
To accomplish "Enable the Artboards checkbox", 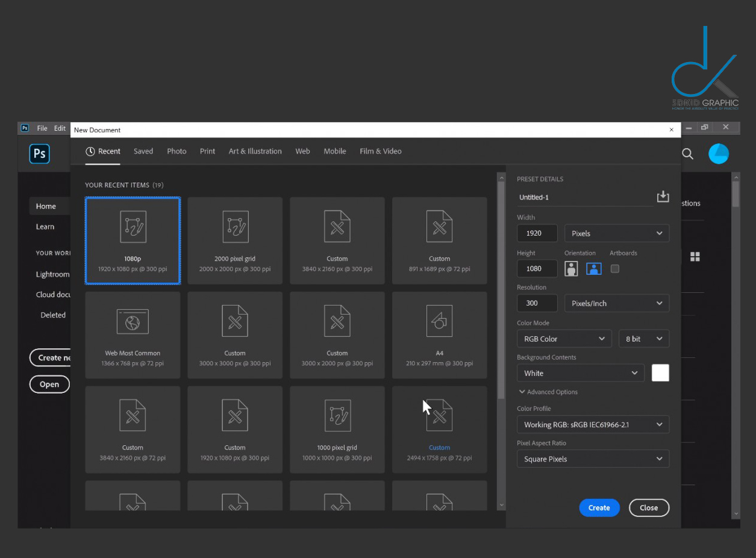I will (x=614, y=269).
